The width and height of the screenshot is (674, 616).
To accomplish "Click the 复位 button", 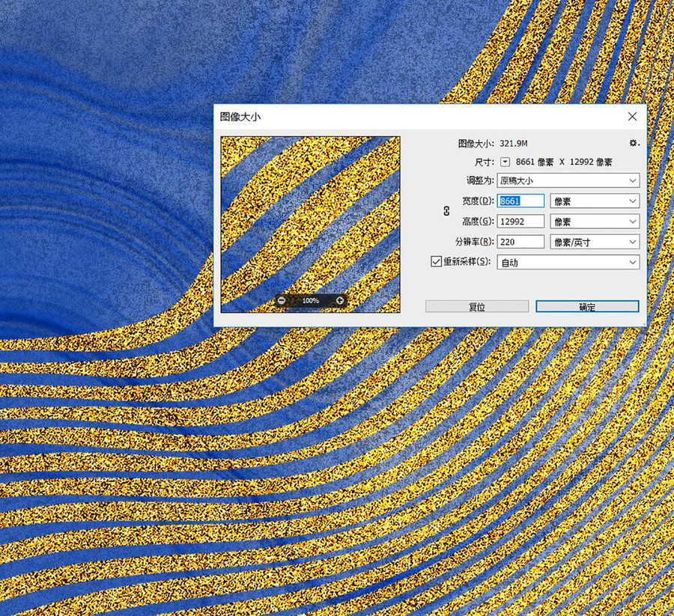I will point(477,306).
